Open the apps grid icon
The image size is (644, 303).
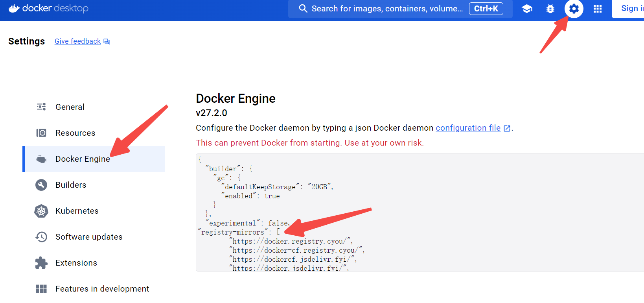(x=598, y=9)
